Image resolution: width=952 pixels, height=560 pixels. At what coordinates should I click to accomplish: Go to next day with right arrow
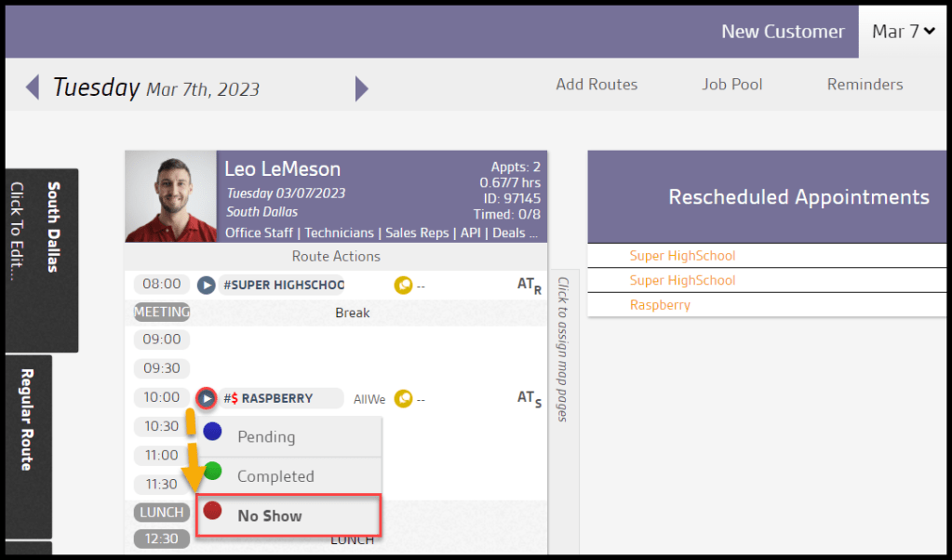tap(362, 88)
